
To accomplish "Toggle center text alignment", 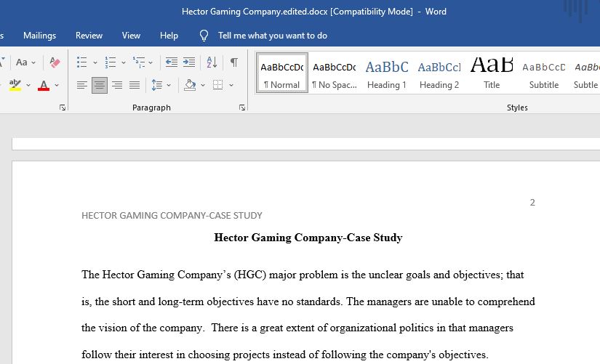I will (x=100, y=85).
